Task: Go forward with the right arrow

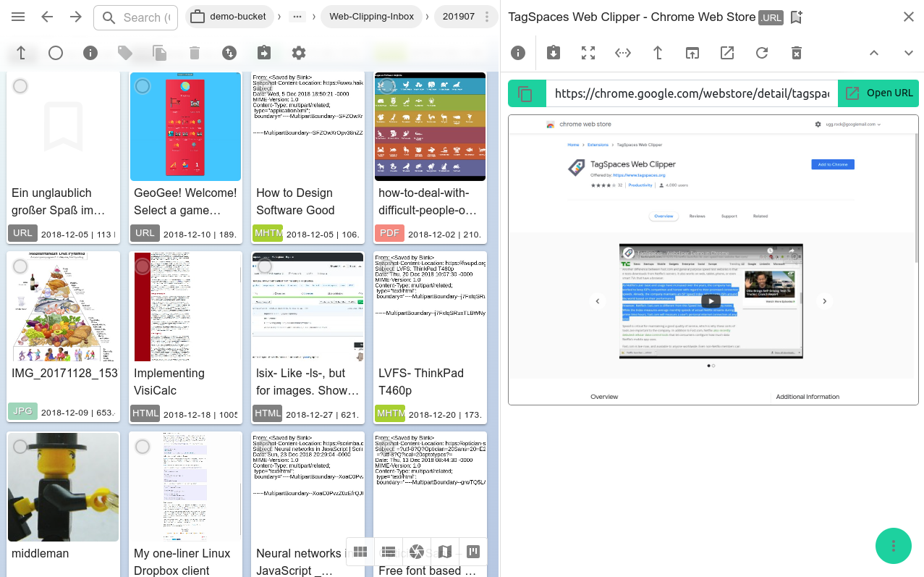Action: 76,17
